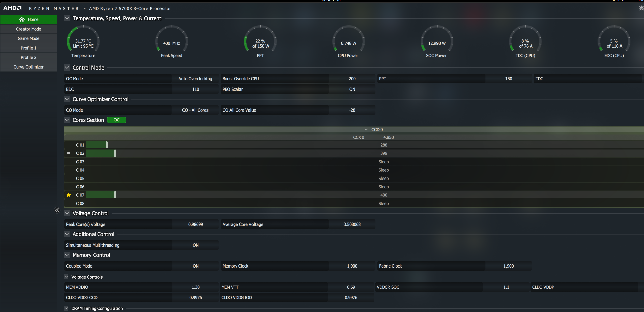Select the C 03 core row
Viewport: 644px width, 312px height.
354,162
